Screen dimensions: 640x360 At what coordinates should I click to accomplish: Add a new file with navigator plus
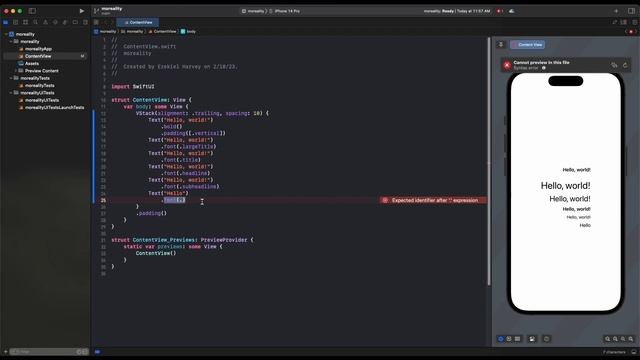tap(5, 351)
